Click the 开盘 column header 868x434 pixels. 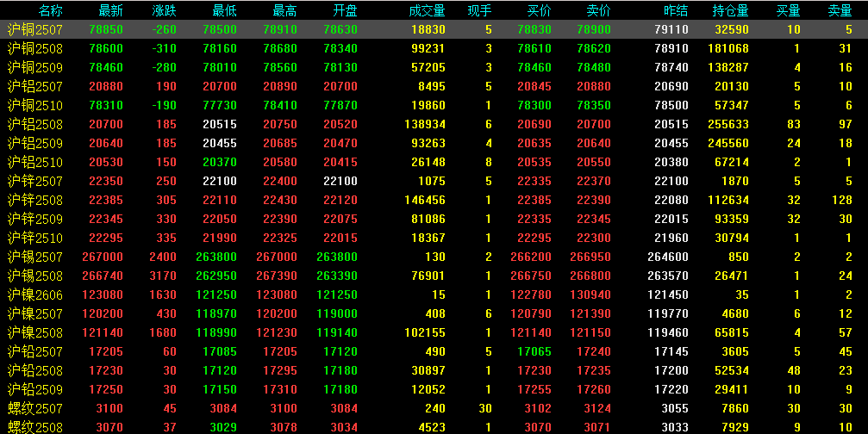pyautogui.click(x=346, y=10)
